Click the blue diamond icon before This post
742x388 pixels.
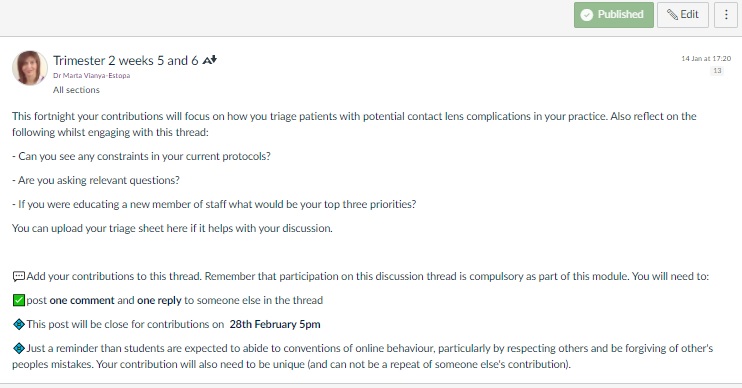[18, 325]
